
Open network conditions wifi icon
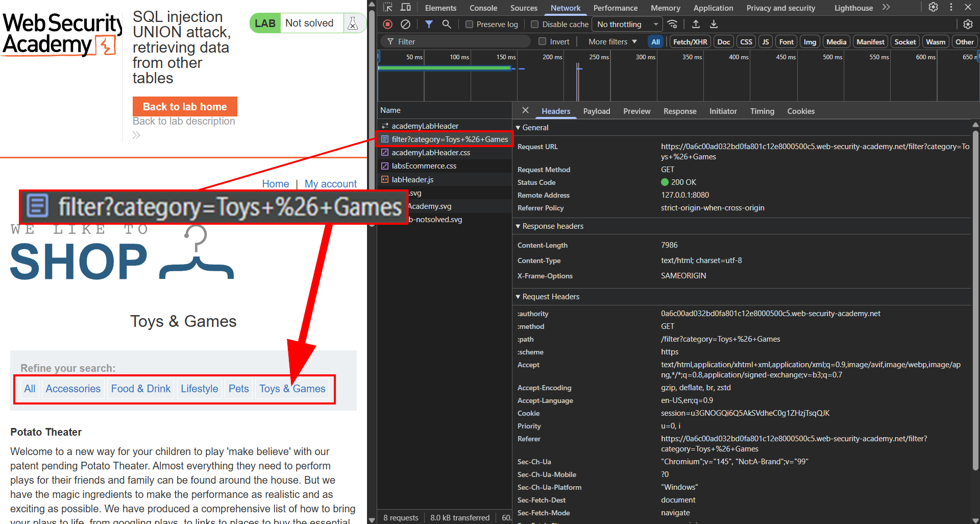tap(673, 24)
